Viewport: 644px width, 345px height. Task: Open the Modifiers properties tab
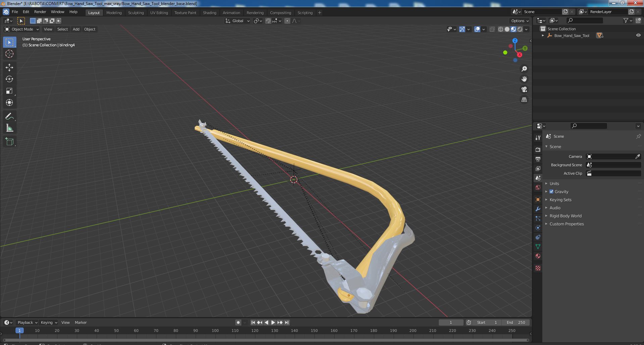[538, 209]
